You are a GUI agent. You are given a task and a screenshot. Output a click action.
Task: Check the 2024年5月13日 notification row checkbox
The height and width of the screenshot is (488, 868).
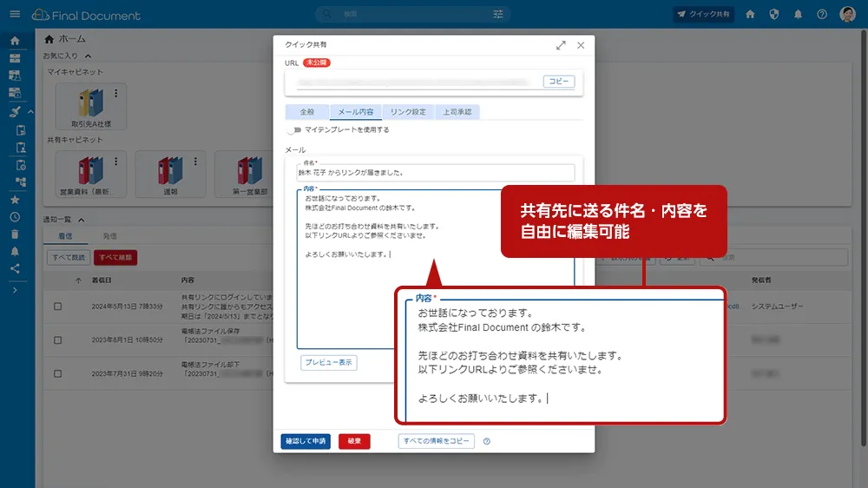(57, 307)
